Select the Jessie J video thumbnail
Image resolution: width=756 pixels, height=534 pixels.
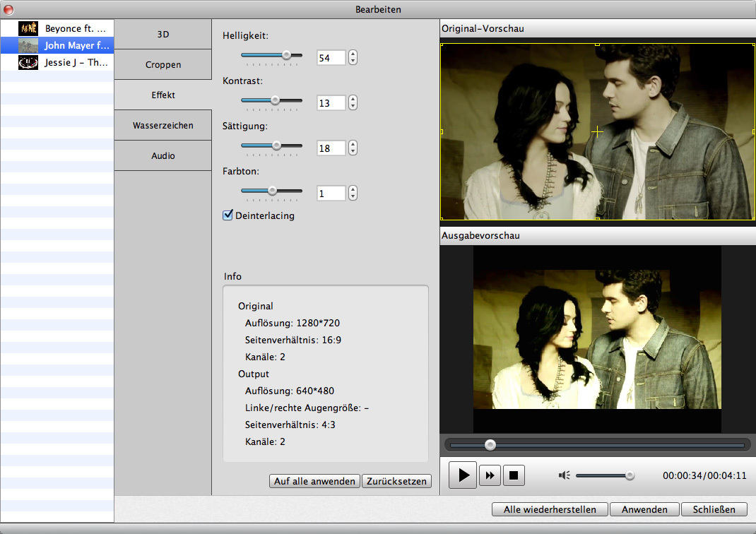tap(28, 62)
